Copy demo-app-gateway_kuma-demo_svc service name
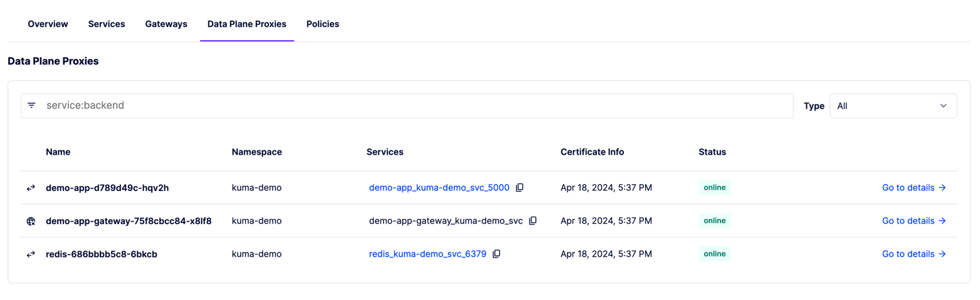The image size is (980, 300). pyautogui.click(x=532, y=221)
